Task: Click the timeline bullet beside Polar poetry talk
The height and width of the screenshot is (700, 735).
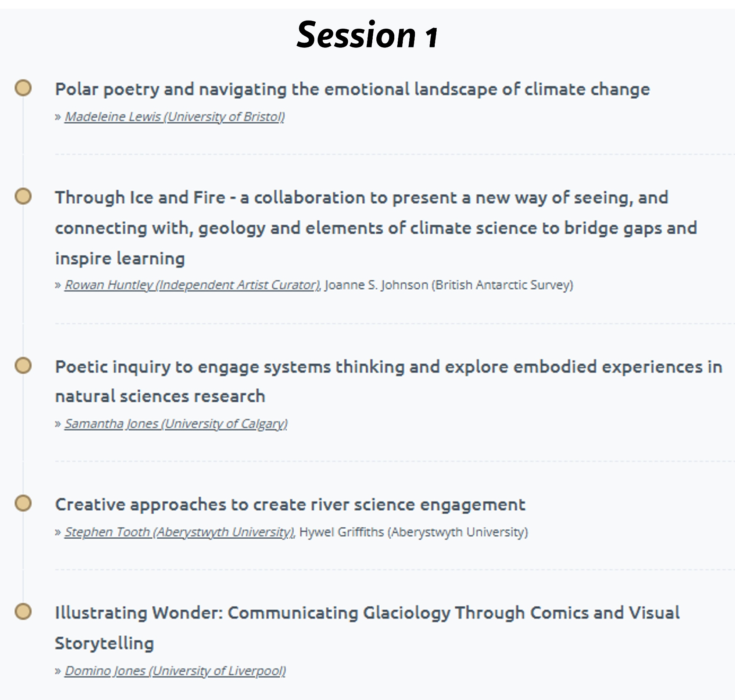Action: point(23,88)
